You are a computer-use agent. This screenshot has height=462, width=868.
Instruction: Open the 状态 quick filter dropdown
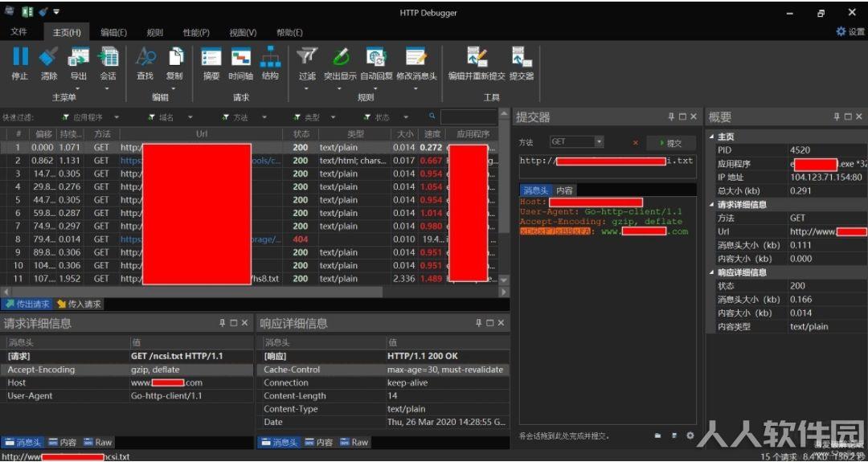coord(406,117)
